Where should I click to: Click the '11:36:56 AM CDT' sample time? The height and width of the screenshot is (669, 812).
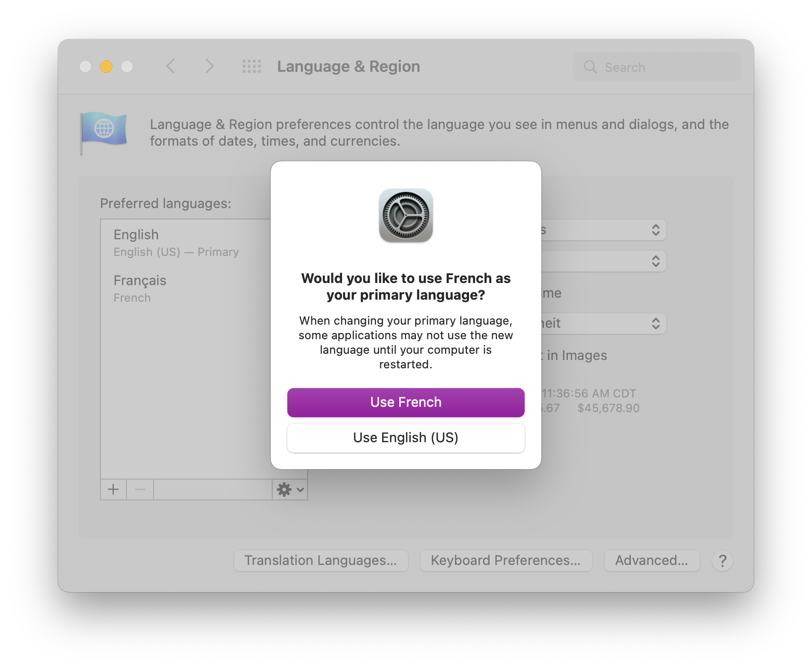589,393
